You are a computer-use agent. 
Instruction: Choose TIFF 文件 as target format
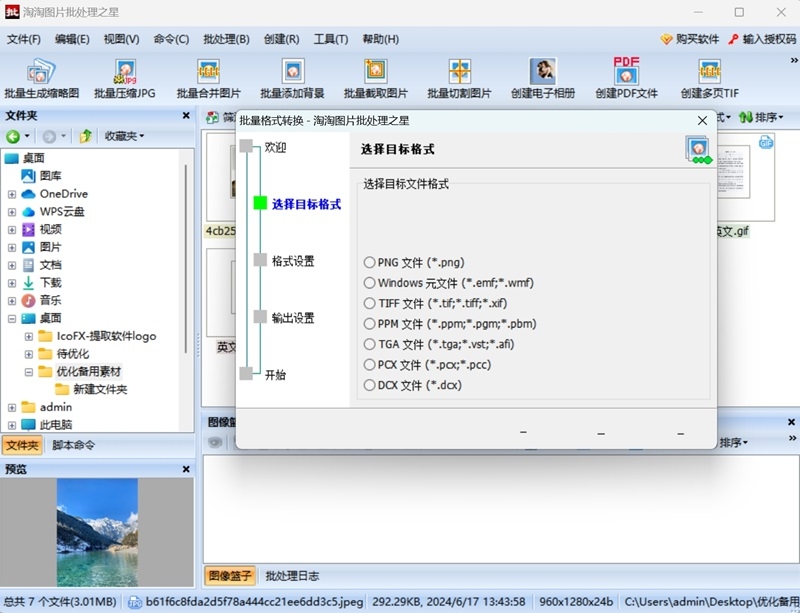369,303
